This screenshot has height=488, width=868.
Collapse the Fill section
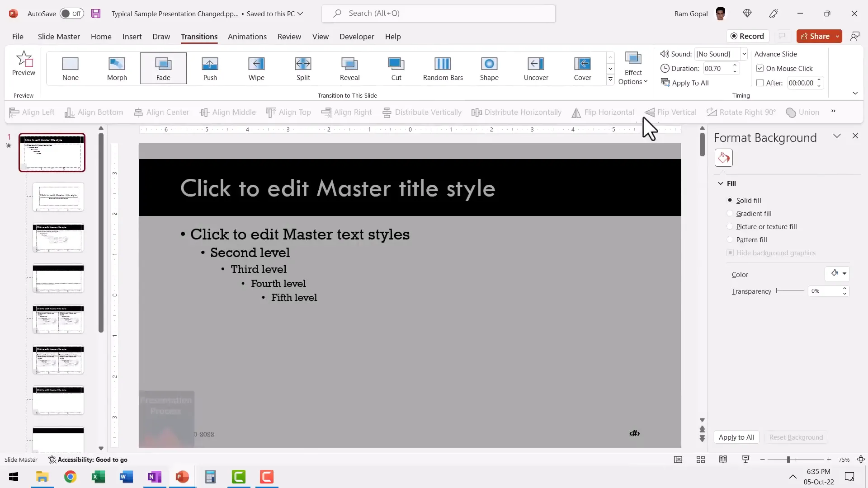point(721,183)
